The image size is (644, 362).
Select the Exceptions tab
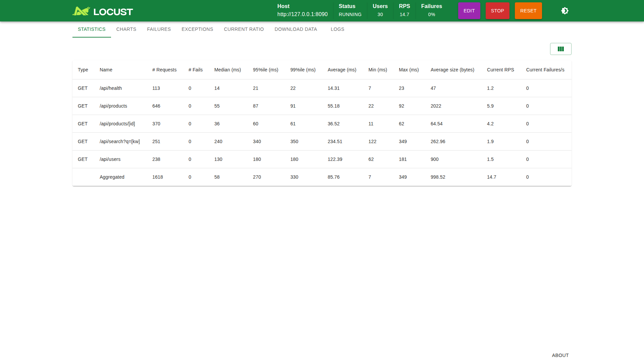pos(197,29)
